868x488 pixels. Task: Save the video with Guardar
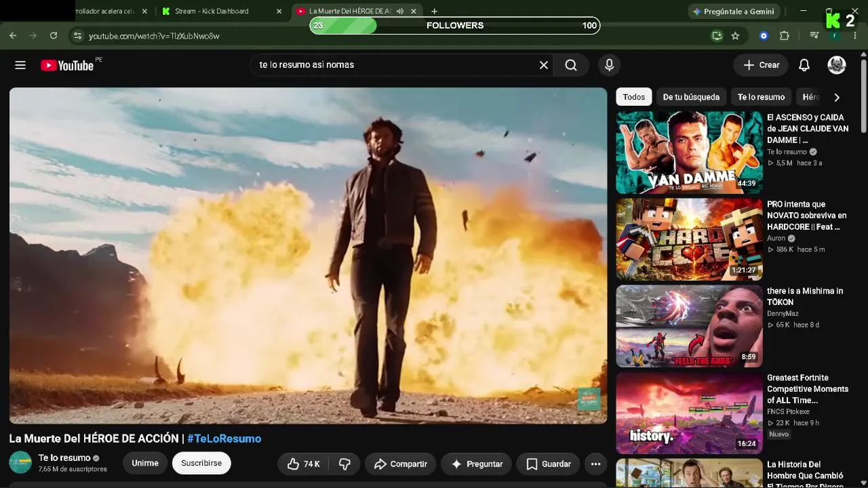pyautogui.click(x=548, y=464)
